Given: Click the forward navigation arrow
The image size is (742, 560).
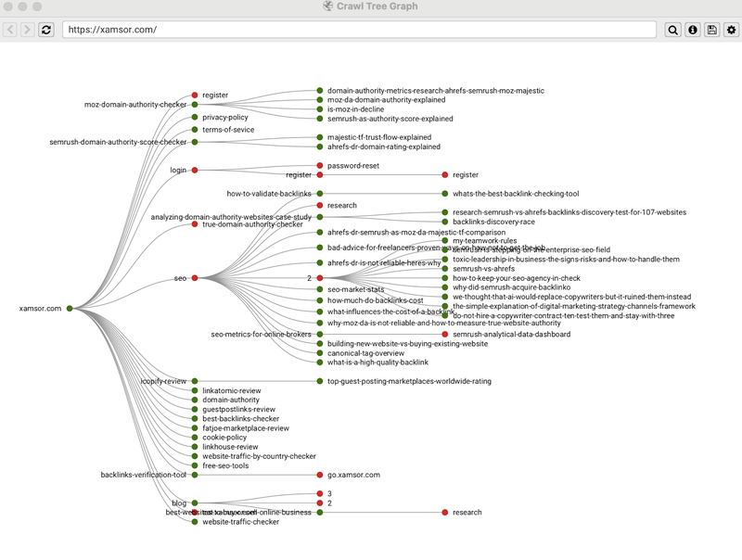Looking at the screenshot, I should point(27,30).
